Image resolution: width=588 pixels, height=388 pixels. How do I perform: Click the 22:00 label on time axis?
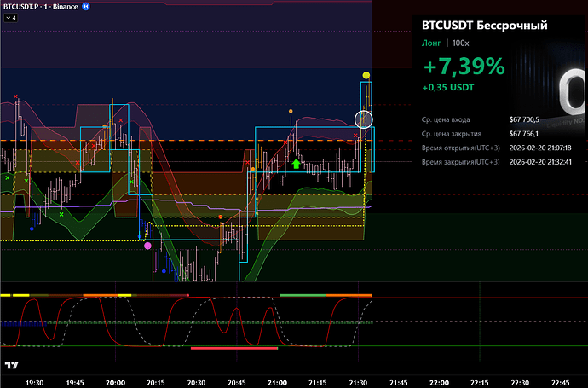(x=439, y=383)
